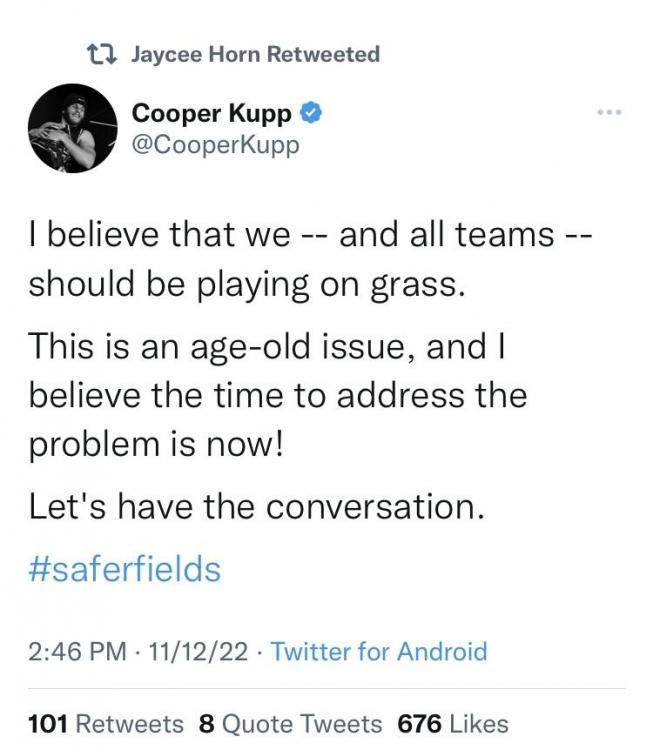Click the "problem is now!" line

(156, 441)
